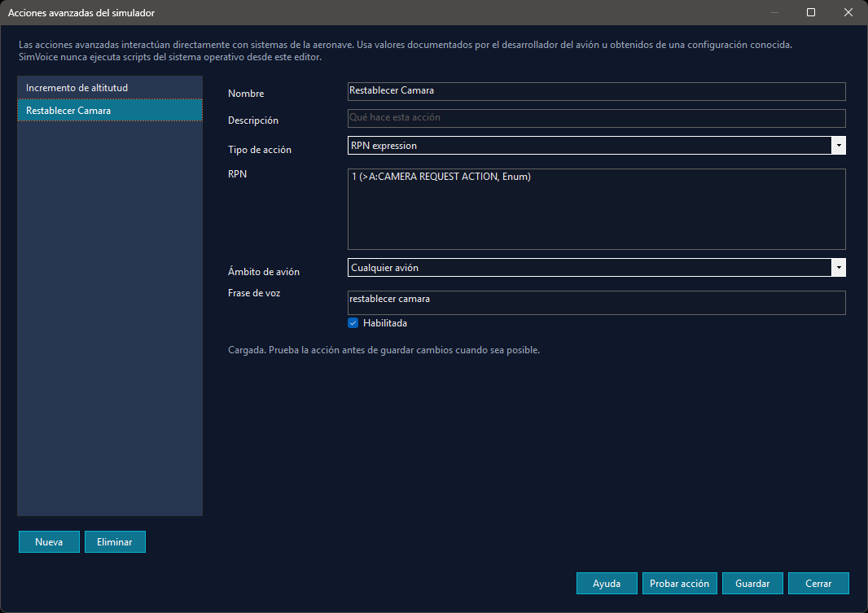The width and height of the screenshot is (868, 613).
Task: Select 'Restablecer Camara' list entry
Action: [x=110, y=110]
